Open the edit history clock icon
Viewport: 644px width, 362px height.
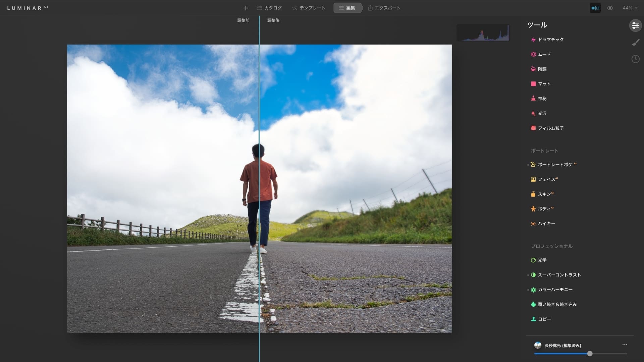[635, 59]
